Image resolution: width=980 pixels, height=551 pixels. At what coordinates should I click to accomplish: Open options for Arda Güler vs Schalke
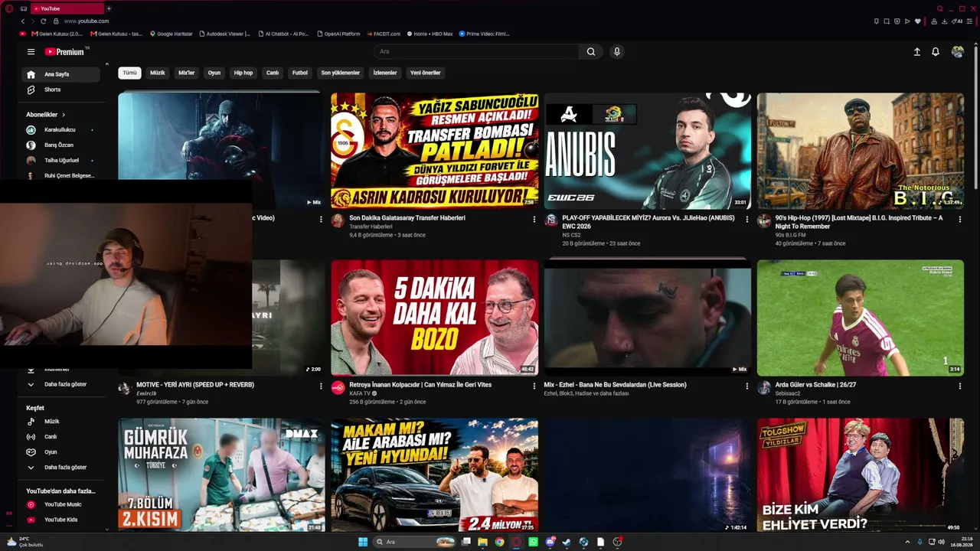tap(960, 386)
